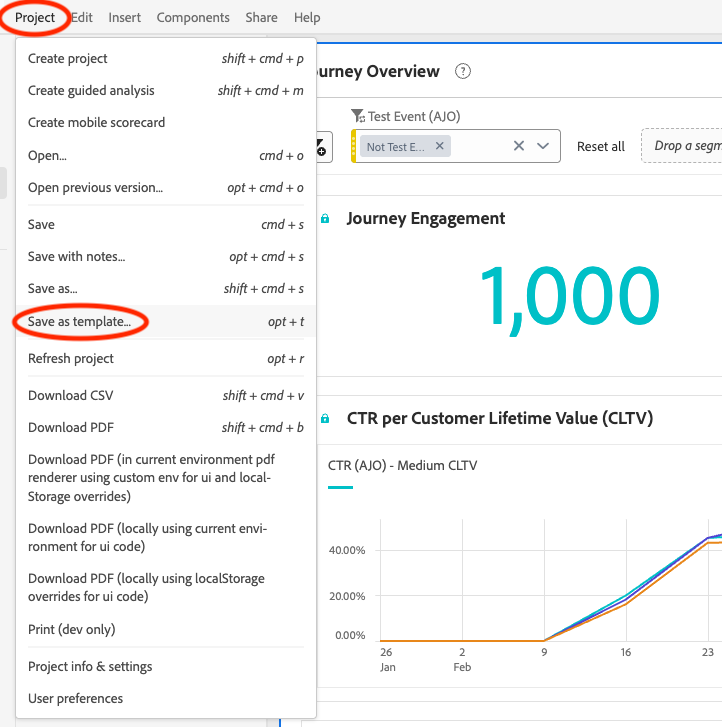Clear all selections in Test Event dropdown
Viewport: 722px width, 727px height.
(x=519, y=146)
